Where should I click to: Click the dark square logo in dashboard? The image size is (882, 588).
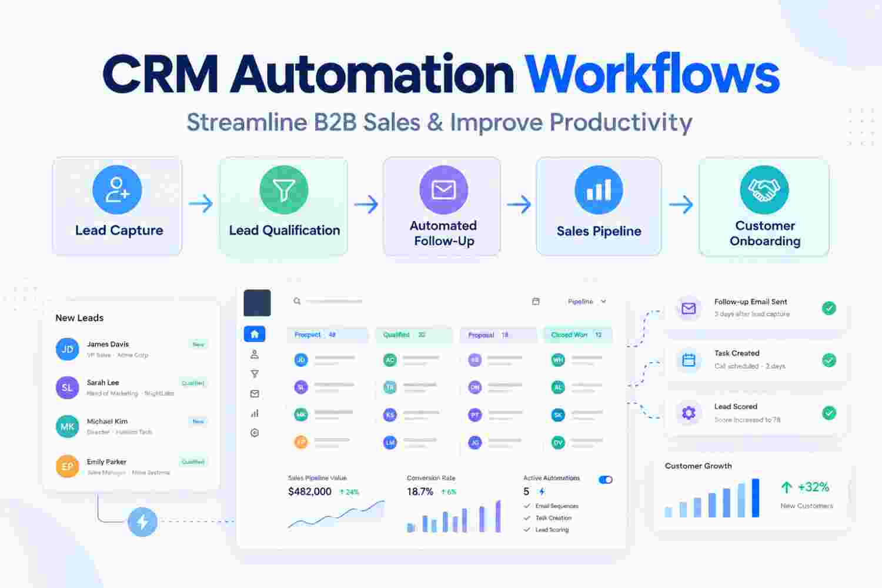(257, 303)
